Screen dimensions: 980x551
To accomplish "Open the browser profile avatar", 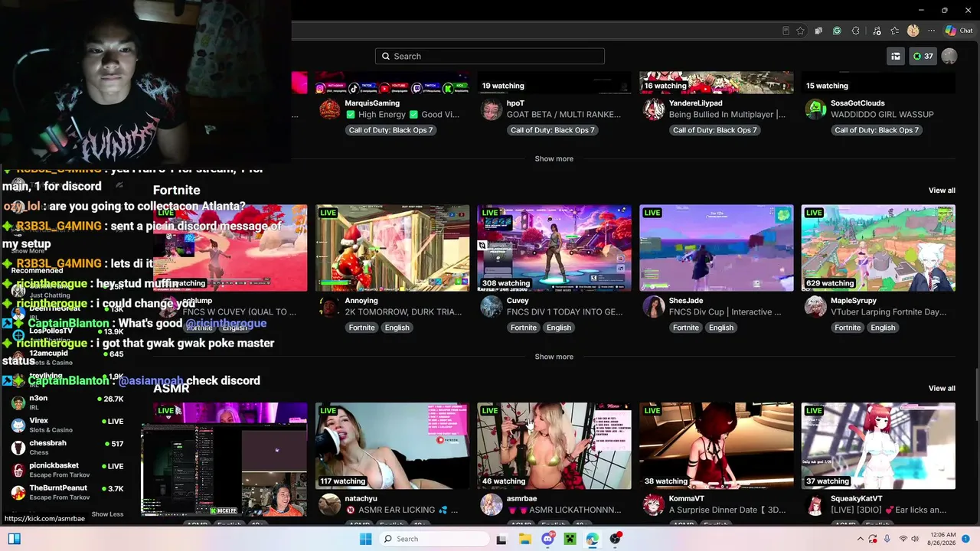I will click(913, 31).
